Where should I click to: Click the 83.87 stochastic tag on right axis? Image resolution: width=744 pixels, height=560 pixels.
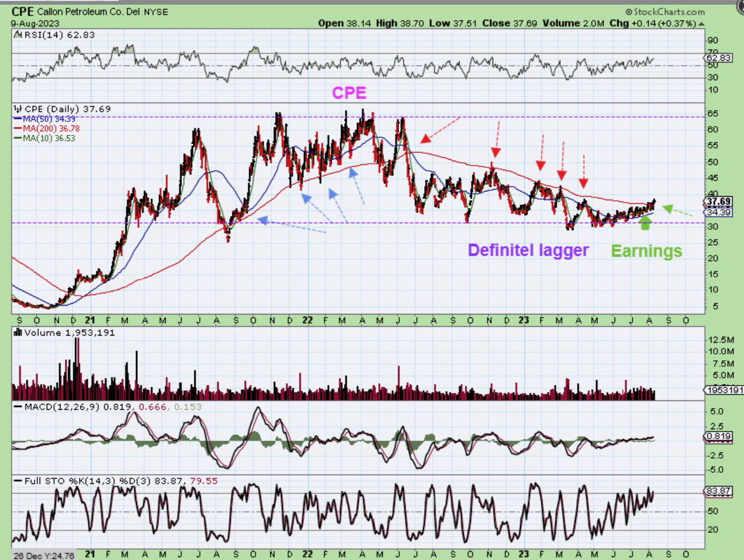(x=717, y=492)
